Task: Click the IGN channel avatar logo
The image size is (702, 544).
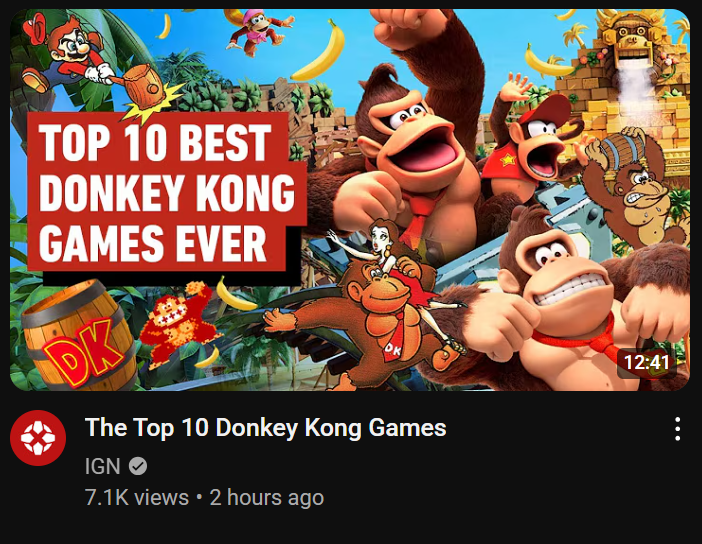Action: [38, 438]
